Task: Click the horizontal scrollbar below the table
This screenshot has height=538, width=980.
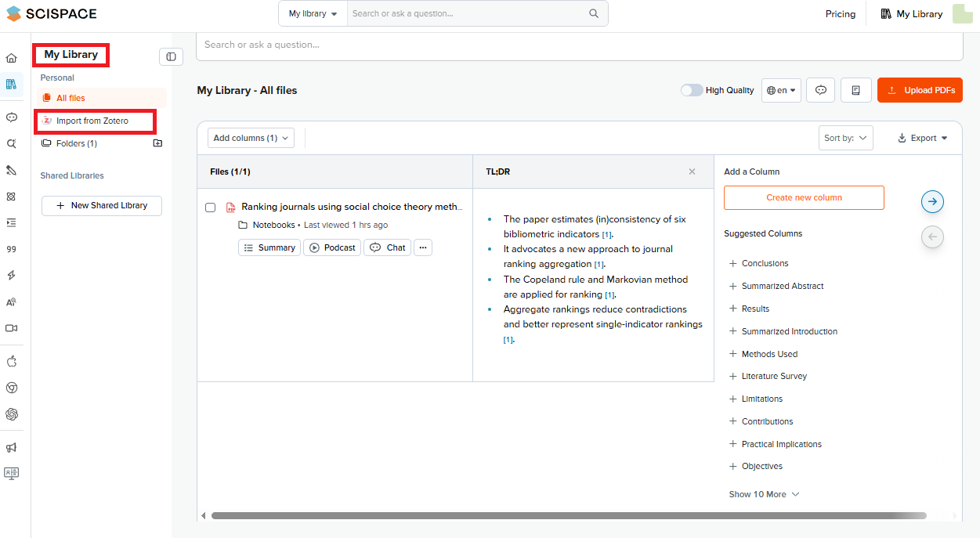Action: (x=568, y=516)
